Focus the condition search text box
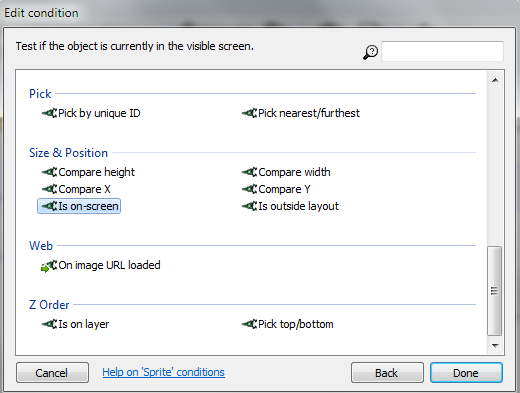The image size is (520, 393). [442, 51]
